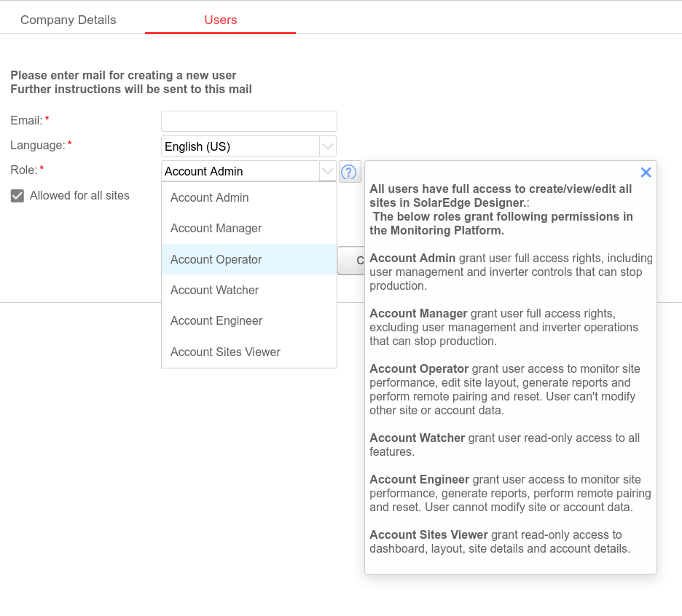Pick the Account Sites Viewer option
Image resolution: width=682 pixels, height=616 pixels.
[x=225, y=352]
